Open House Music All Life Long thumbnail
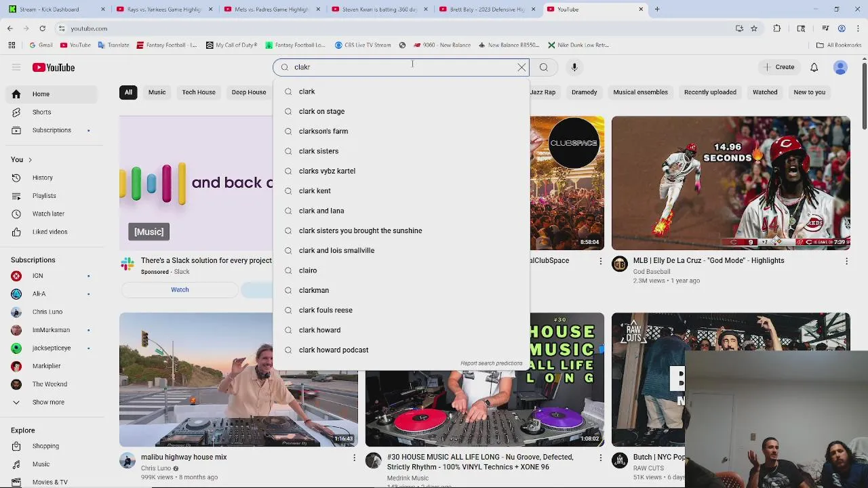Viewport: 868px width, 488px height. coord(485,380)
